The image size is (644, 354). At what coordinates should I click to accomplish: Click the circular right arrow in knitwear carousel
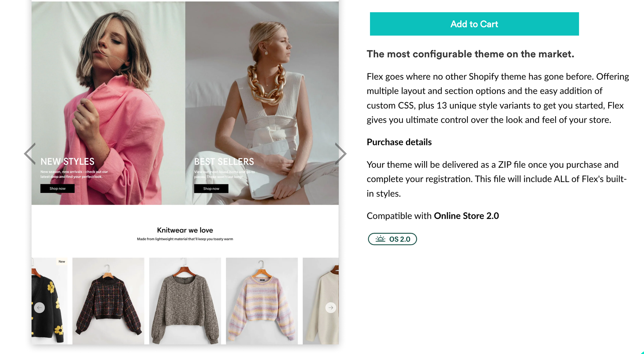point(331,308)
